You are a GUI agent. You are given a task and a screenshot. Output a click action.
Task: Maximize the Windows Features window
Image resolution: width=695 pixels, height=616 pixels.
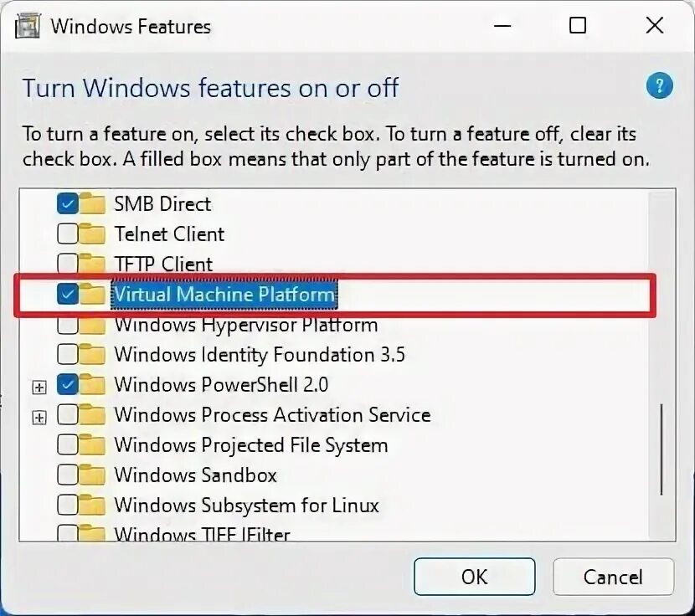tap(578, 26)
